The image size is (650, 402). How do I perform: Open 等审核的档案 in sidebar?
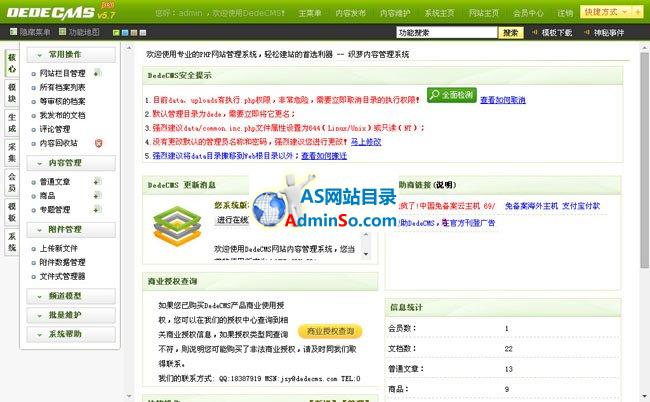62,101
